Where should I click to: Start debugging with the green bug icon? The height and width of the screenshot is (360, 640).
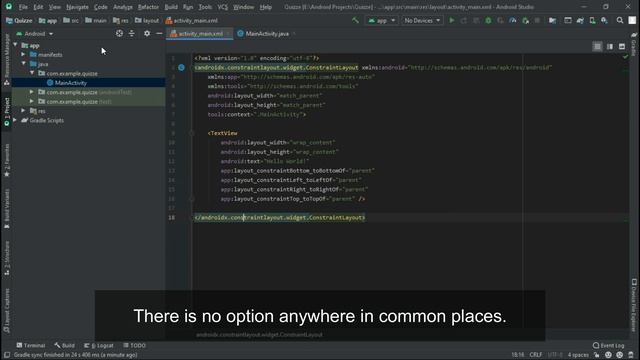pyautogui.click(x=488, y=20)
